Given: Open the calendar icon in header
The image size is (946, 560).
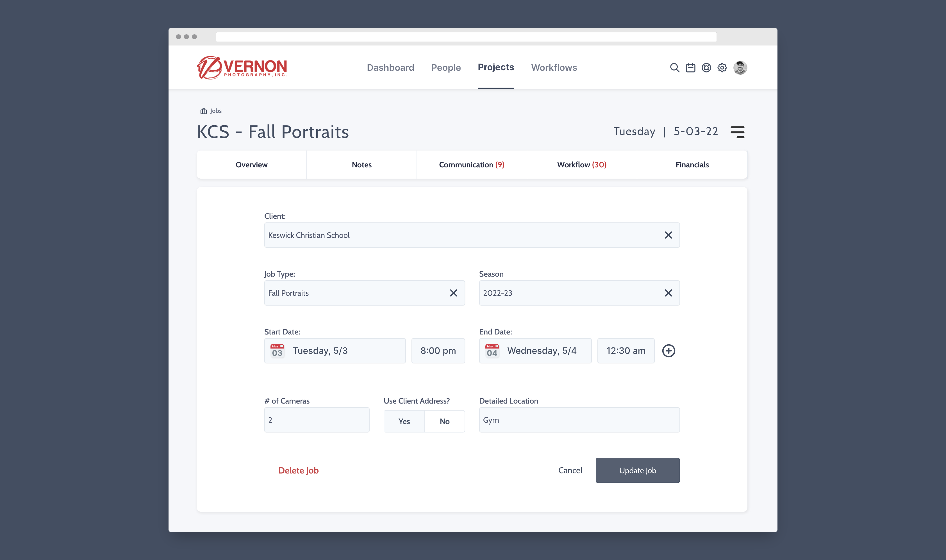Looking at the screenshot, I should tap(690, 68).
